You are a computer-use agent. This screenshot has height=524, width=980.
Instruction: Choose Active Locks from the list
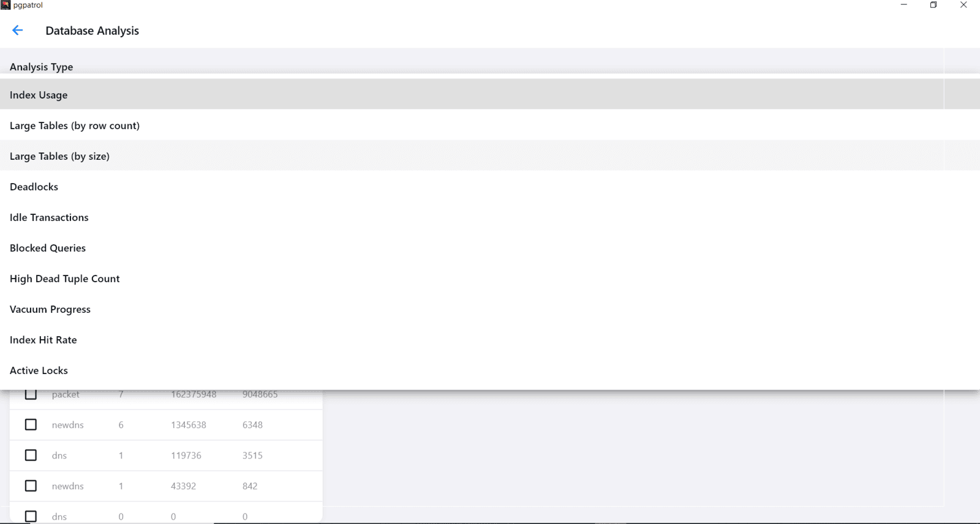coord(39,370)
